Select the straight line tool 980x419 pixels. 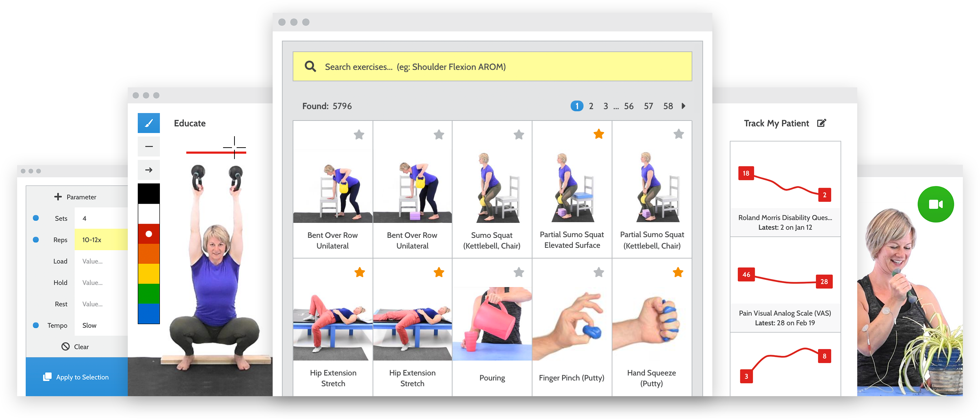(149, 147)
